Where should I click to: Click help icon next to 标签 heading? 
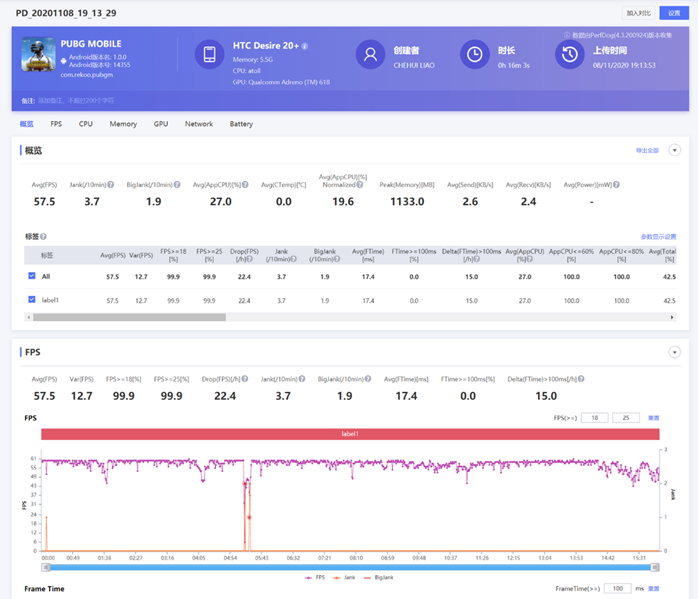[x=43, y=237]
